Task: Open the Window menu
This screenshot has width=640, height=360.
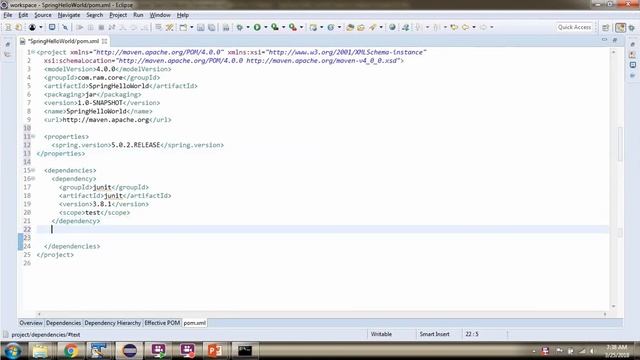Action: click(160, 15)
